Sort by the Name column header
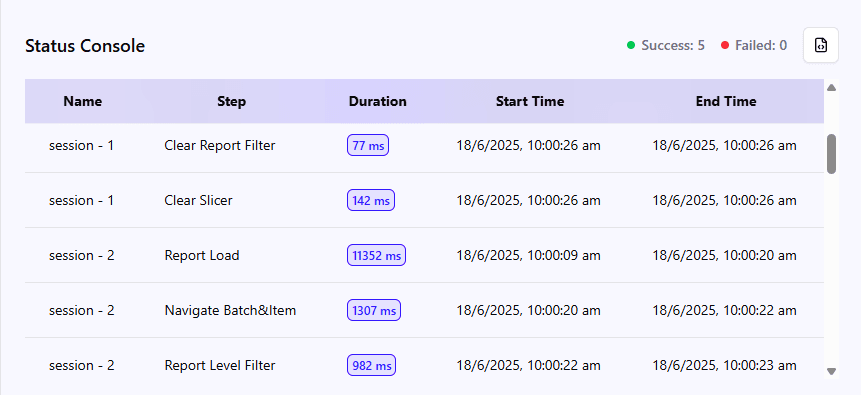Screen dimensions: 861x395 click(x=82, y=101)
